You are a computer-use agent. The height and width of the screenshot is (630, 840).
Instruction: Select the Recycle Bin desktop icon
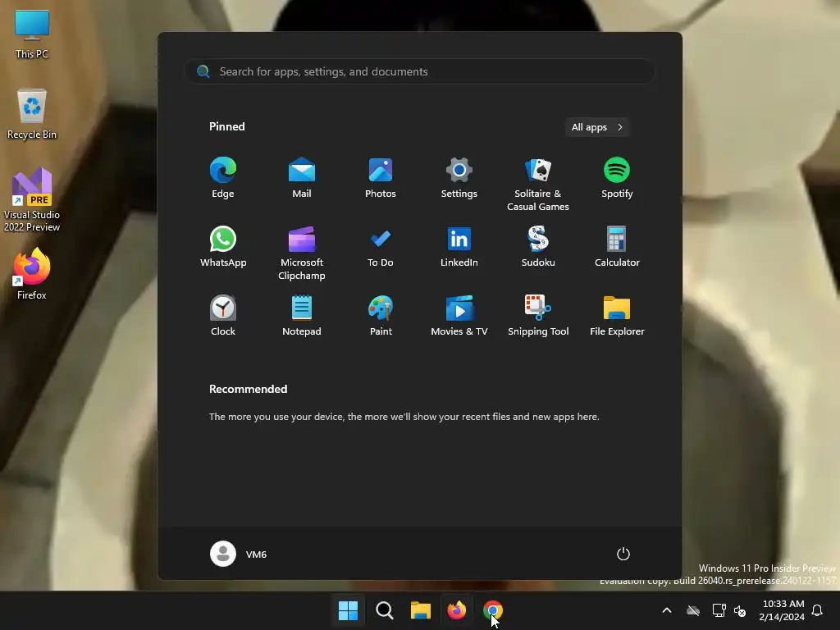(32, 114)
